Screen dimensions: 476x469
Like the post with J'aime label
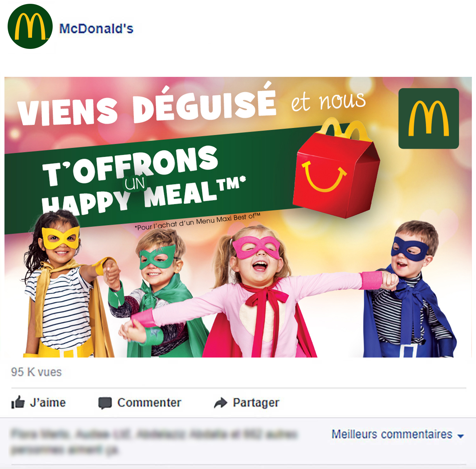48,403
